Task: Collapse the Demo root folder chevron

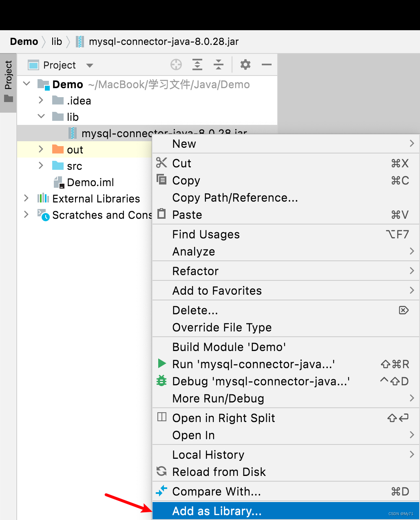Action: [x=27, y=84]
